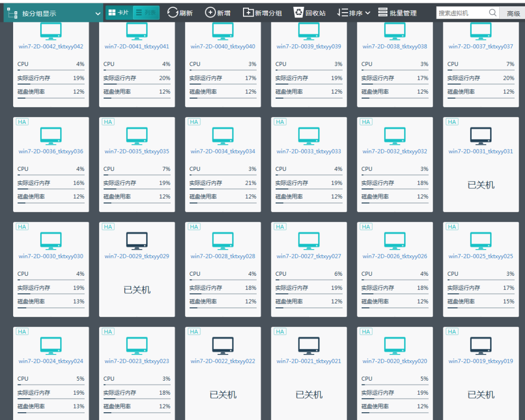
Task: Click the 新增 add button
Action: [218, 13]
